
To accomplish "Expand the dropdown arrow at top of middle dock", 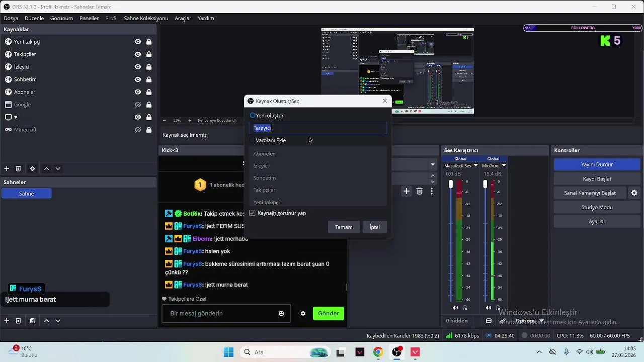I will click(433, 164).
